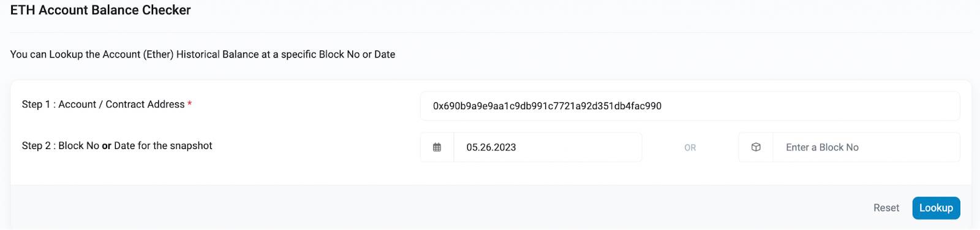Focus the Enter a Block No field
Screen dimensions: 980x230
(x=866, y=147)
